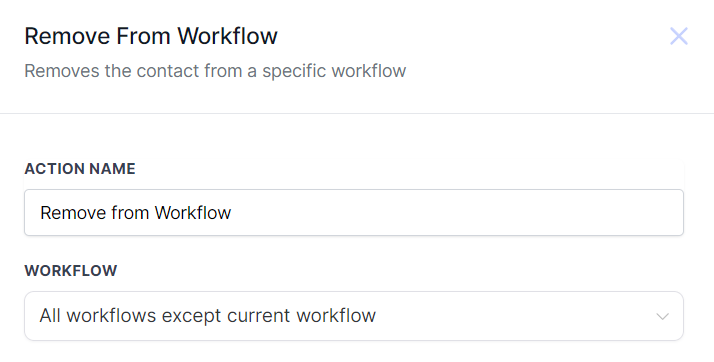Click the 'Remove From Workflow' heading

coord(151,36)
